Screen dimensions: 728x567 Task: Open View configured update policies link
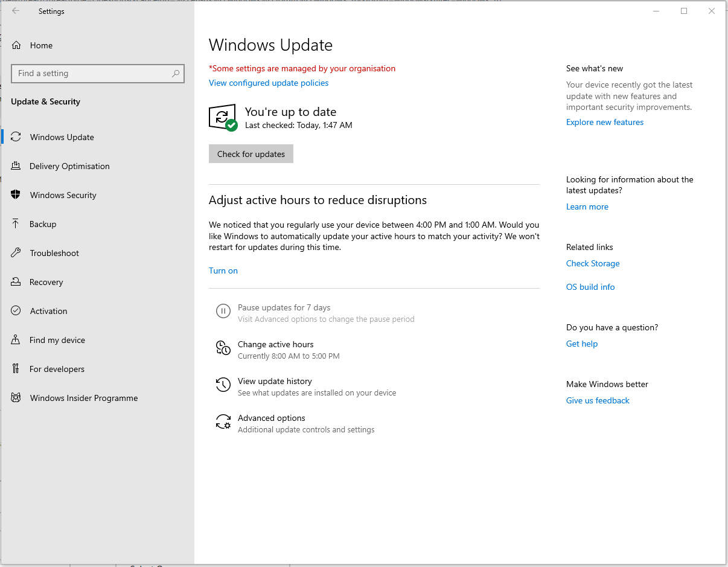269,83
